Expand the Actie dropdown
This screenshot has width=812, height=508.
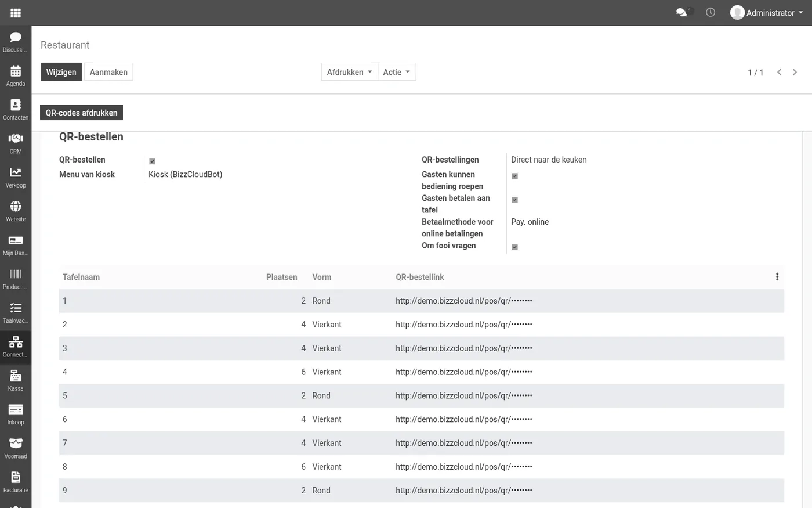(x=397, y=72)
